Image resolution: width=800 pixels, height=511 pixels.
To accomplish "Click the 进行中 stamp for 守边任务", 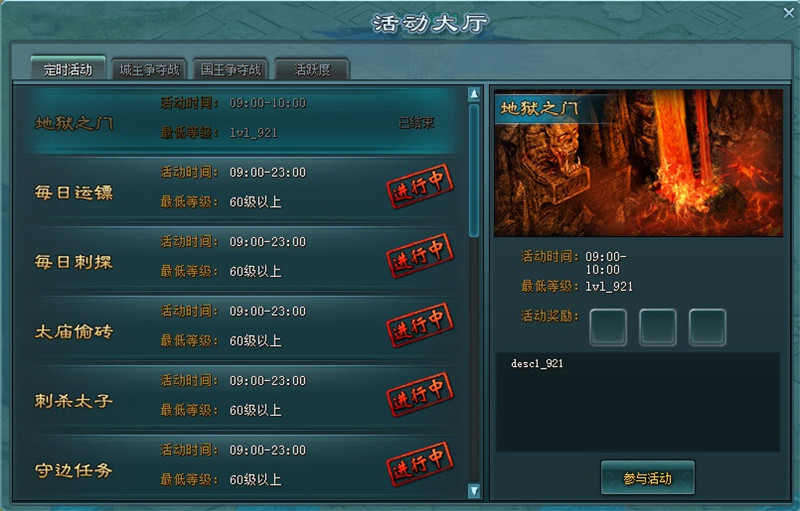I will [420, 463].
